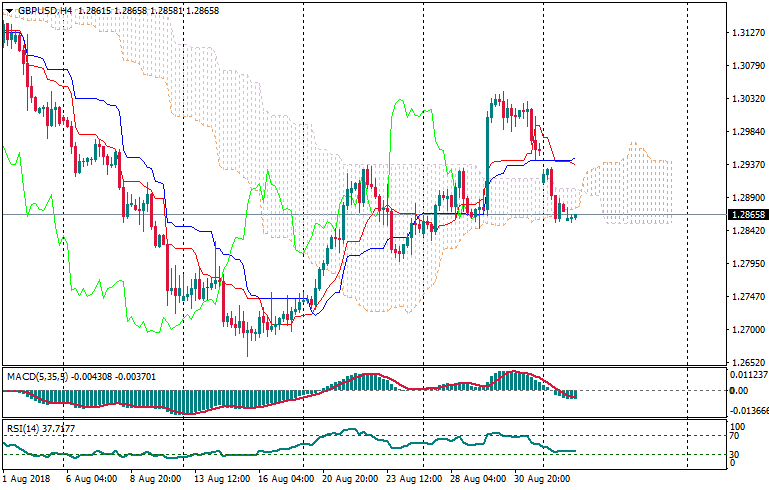769x490 pixels.
Task: Click the 1.29370 price axis label
Action: click(746, 165)
